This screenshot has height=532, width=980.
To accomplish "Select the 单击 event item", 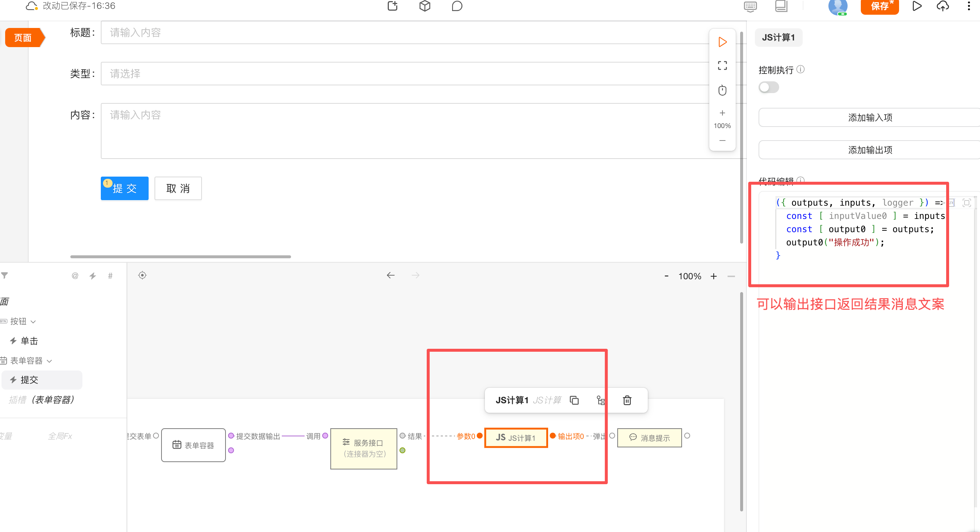I will [30, 341].
